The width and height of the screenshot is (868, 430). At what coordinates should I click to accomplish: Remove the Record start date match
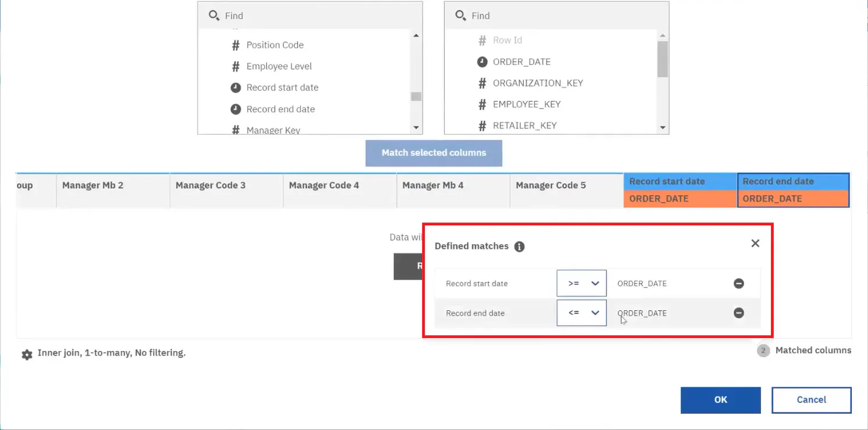(738, 284)
